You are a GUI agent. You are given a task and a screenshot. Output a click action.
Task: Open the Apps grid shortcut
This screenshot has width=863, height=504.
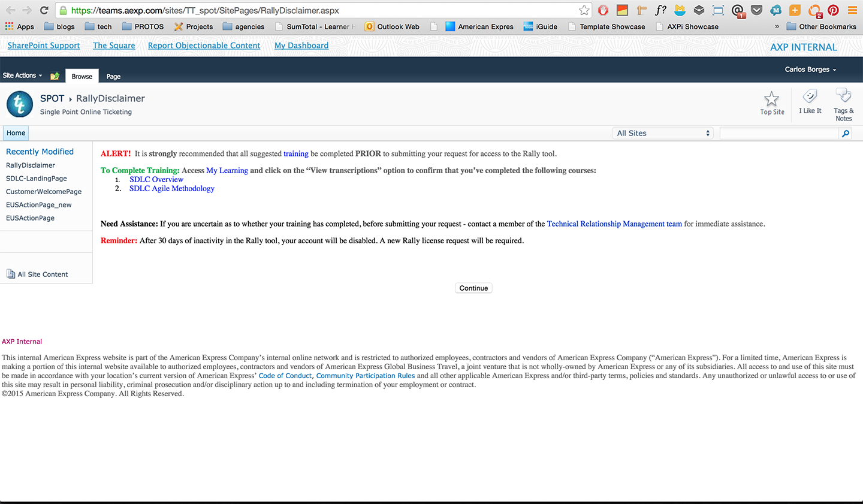coord(19,26)
